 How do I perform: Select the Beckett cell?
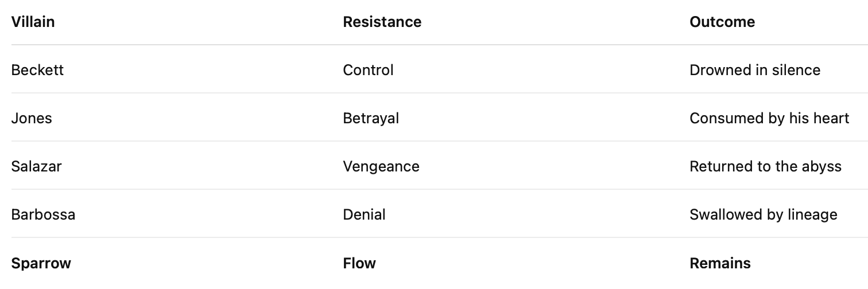pos(37,70)
